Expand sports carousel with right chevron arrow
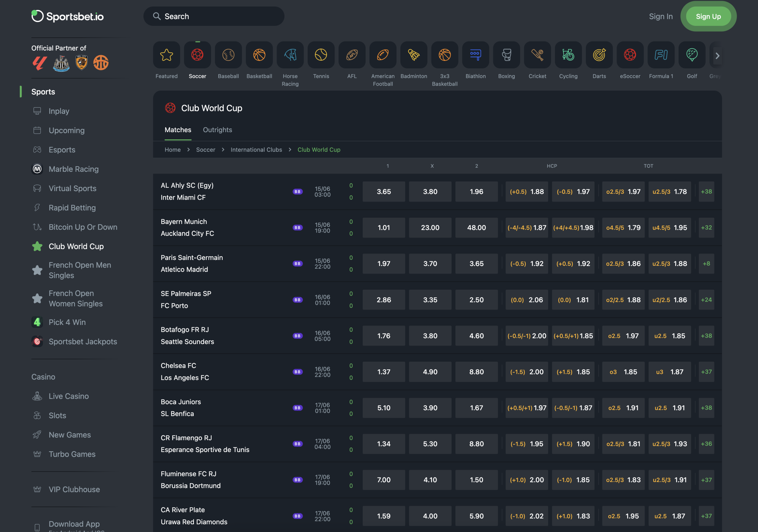 pos(717,56)
